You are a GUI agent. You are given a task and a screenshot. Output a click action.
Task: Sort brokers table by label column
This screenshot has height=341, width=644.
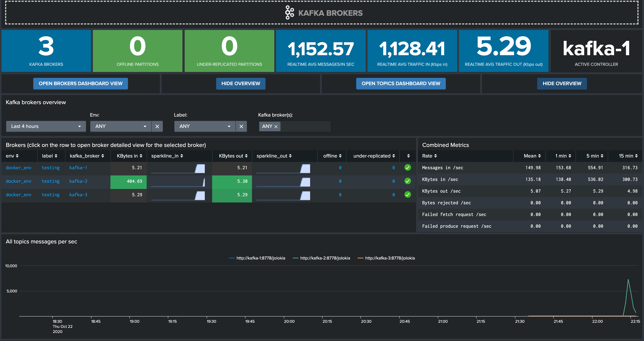pyautogui.click(x=50, y=156)
